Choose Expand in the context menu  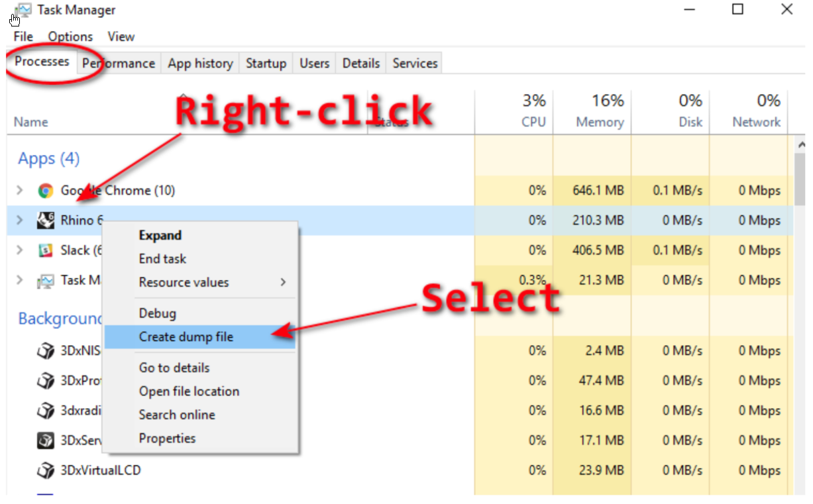coord(200,235)
